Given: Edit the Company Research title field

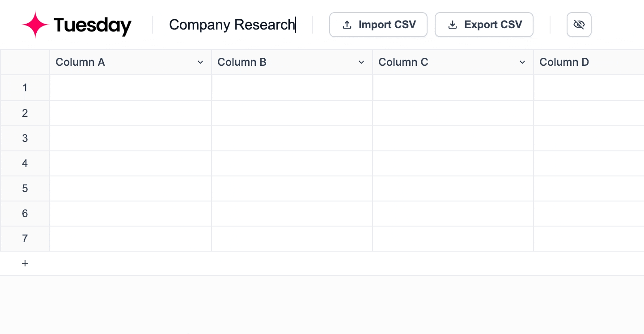Looking at the screenshot, I should (x=232, y=25).
